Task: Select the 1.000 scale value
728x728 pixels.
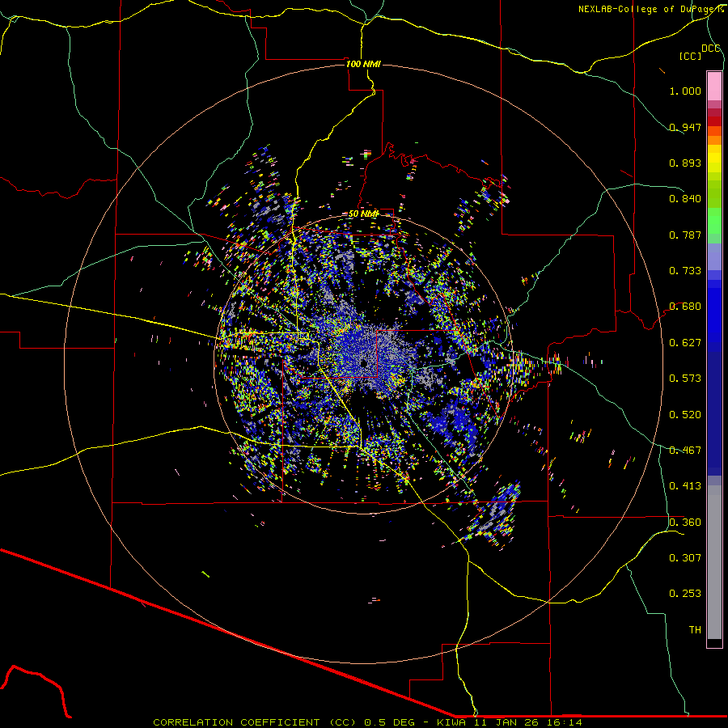Action: [685, 91]
